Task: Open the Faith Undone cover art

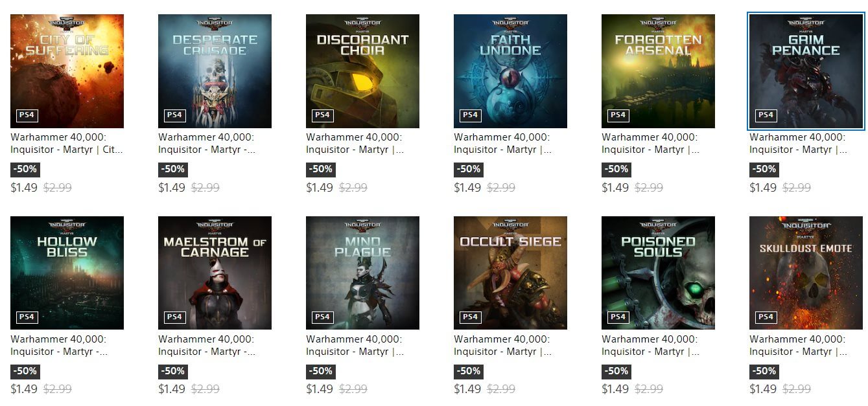Action: pyautogui.click(x=510, y=71)
